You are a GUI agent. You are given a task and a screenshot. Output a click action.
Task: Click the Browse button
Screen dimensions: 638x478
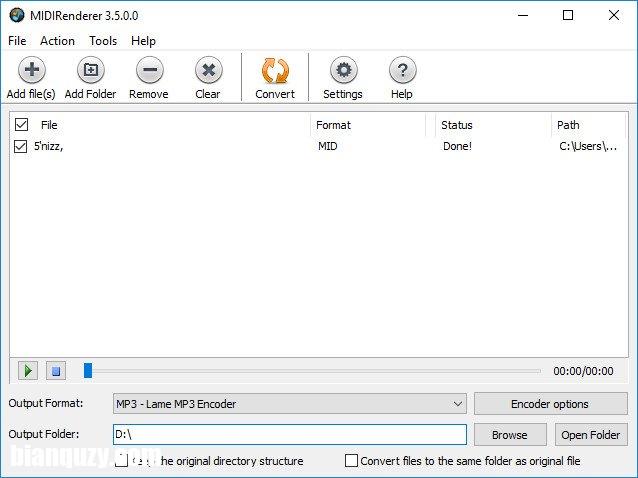510,434
